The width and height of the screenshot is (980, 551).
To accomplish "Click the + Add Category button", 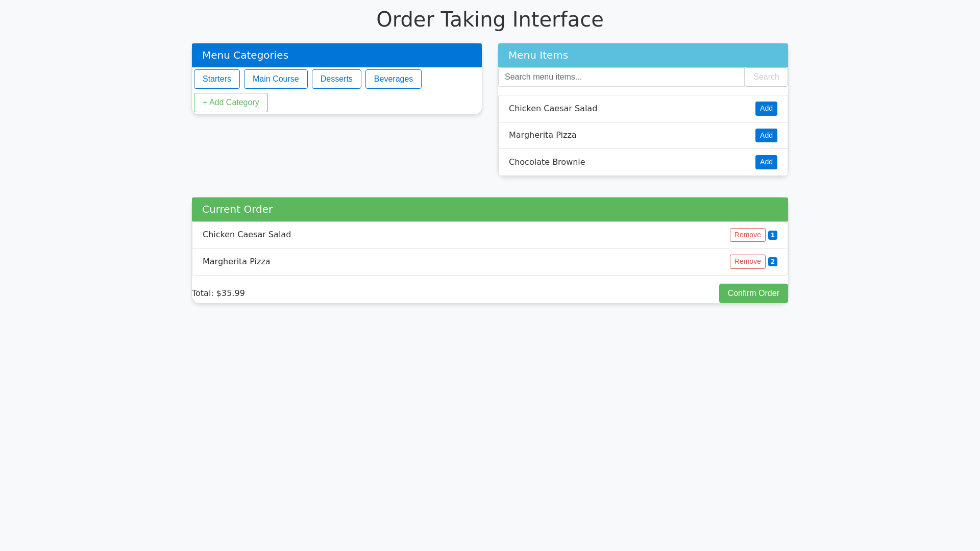I will [x=231, y=103].
